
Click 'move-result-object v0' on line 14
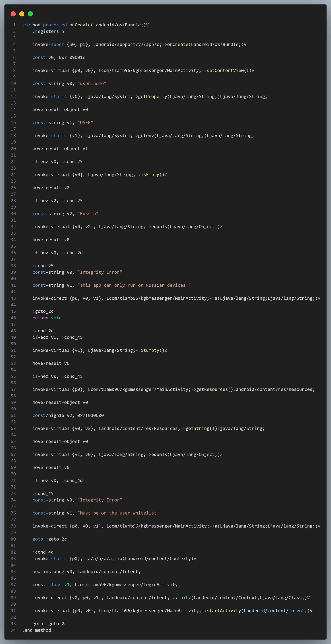point(60,109)
